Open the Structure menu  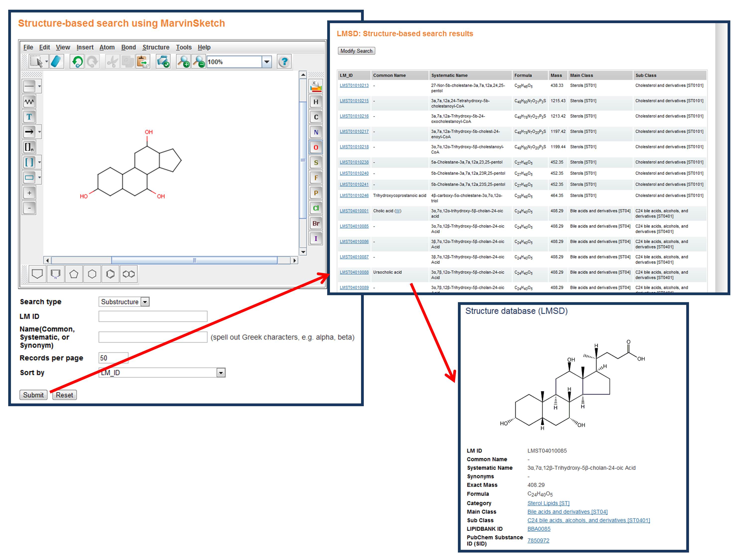pos(156,47)
